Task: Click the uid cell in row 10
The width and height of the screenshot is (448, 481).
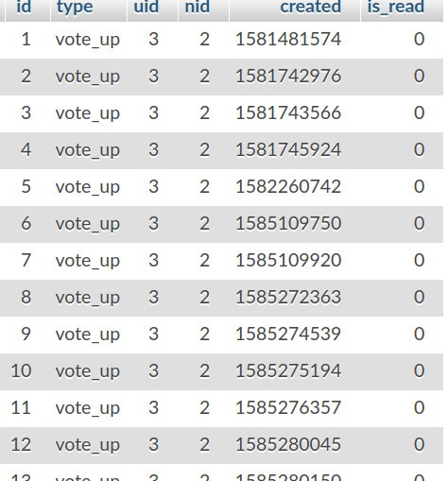Action: (x=153, y=371)
